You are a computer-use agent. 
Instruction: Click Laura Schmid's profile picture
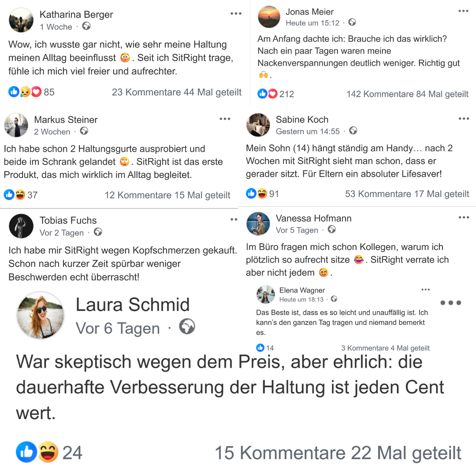41,315
